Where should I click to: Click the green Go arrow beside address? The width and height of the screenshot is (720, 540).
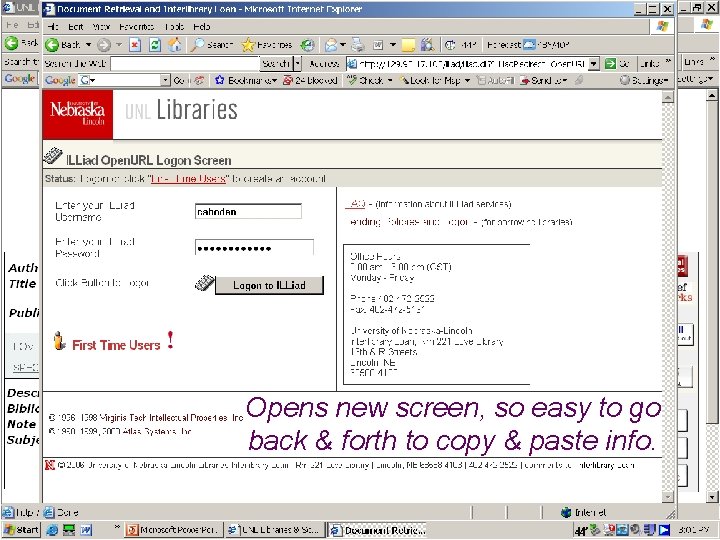coord(610,63)
